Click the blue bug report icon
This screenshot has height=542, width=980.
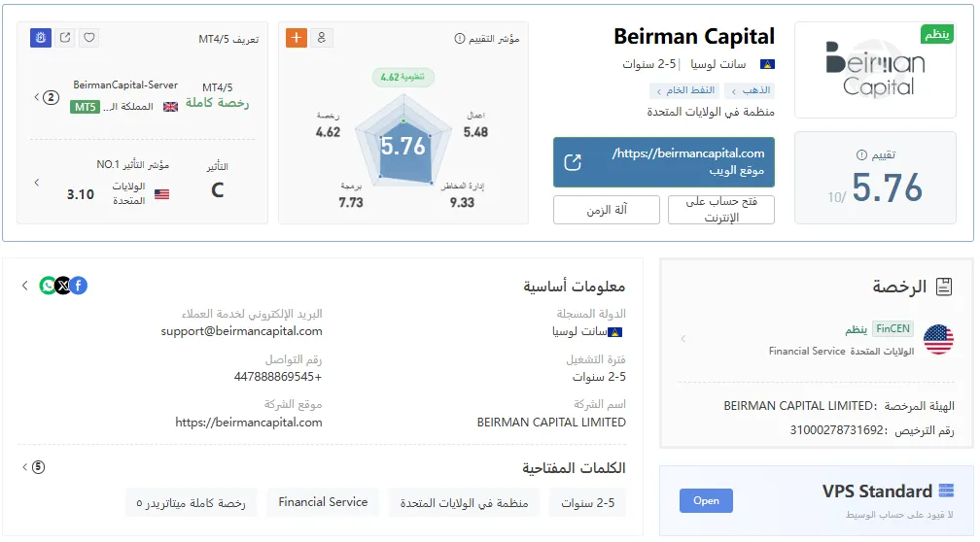(x=41, y=38)
